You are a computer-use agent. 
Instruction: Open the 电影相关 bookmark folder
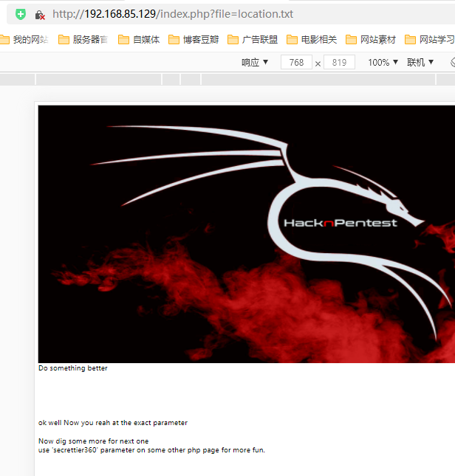click(x=312, y=39)
